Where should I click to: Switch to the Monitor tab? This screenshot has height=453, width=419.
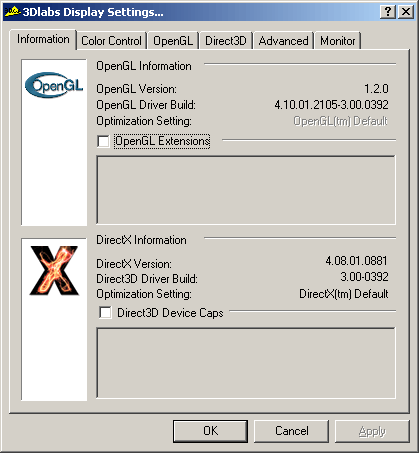(x=338, y=41)
